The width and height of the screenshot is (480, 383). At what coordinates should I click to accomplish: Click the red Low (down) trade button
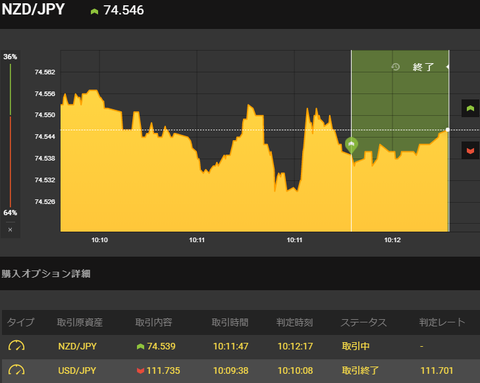tap(470, 150)
